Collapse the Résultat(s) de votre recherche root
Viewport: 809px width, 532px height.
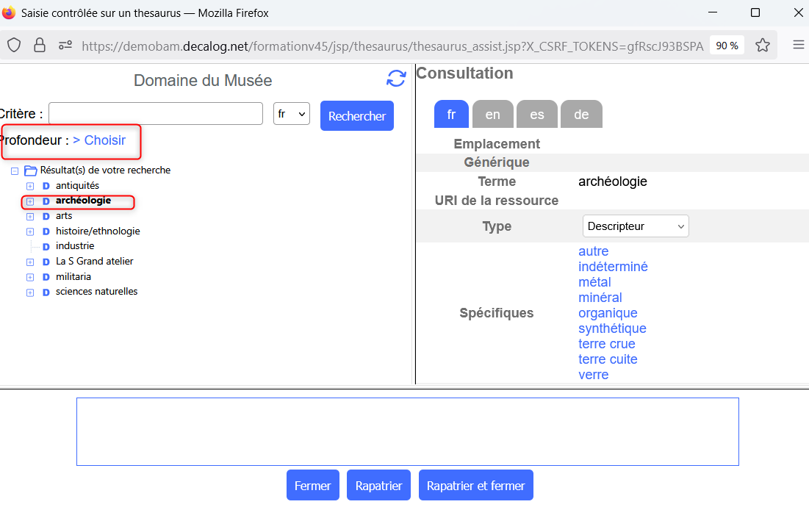tap(15, 170)
